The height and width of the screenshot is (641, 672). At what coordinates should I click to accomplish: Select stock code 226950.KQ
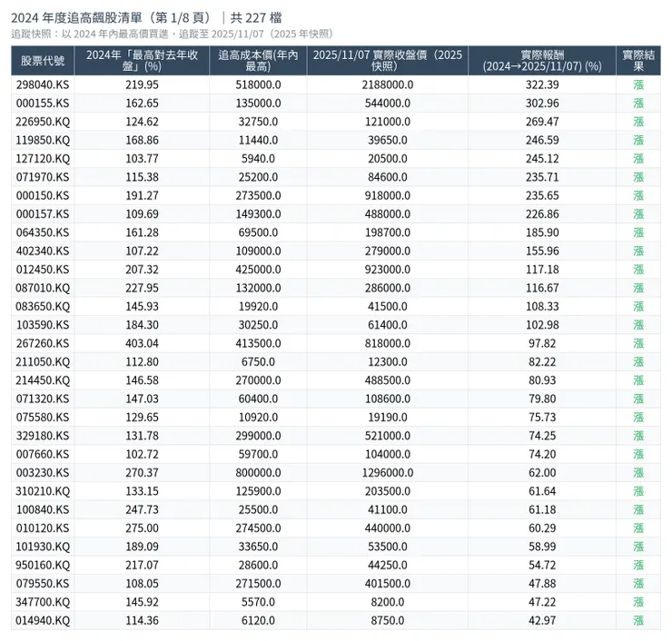coord(43,122)
